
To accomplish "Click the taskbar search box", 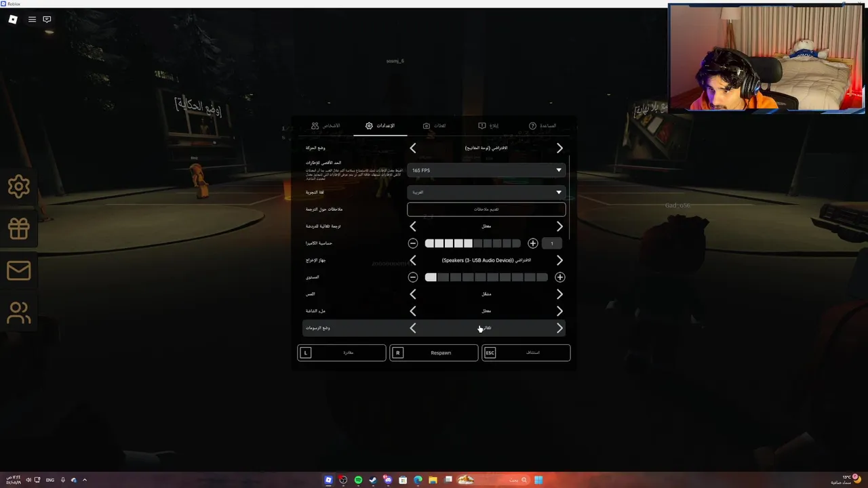I will 494,480.
